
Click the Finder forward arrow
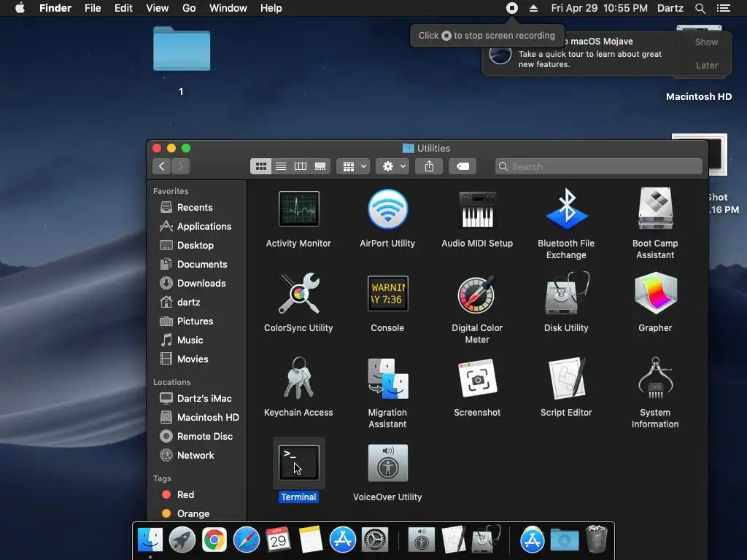[181, 166]
